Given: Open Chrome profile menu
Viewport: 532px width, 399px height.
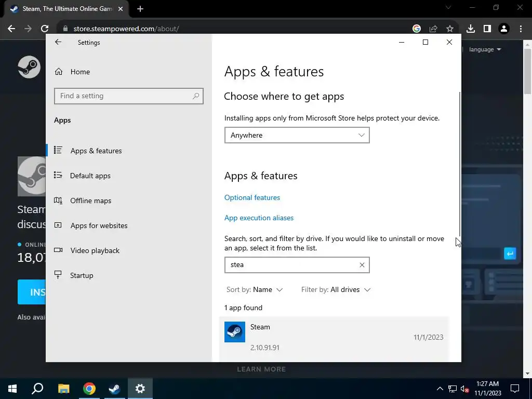Looking at the screenshot, I should click(x=504, y=29).
